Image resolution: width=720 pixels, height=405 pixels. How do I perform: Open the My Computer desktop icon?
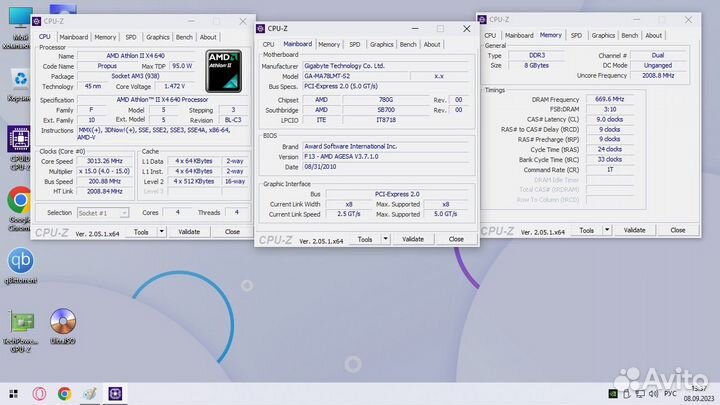(x=20, y=18)
